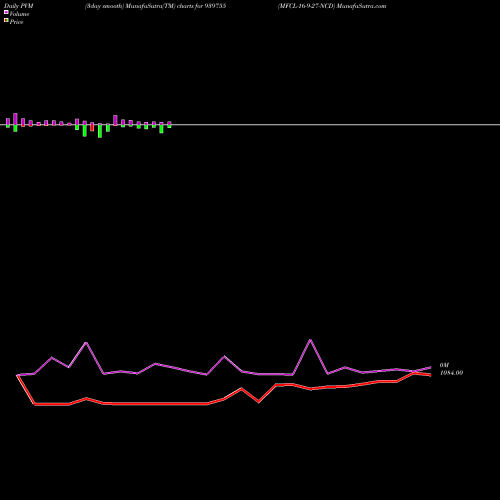Click the Volume legend color swatch
Screen dimensions: 500x500
[6, 12]
